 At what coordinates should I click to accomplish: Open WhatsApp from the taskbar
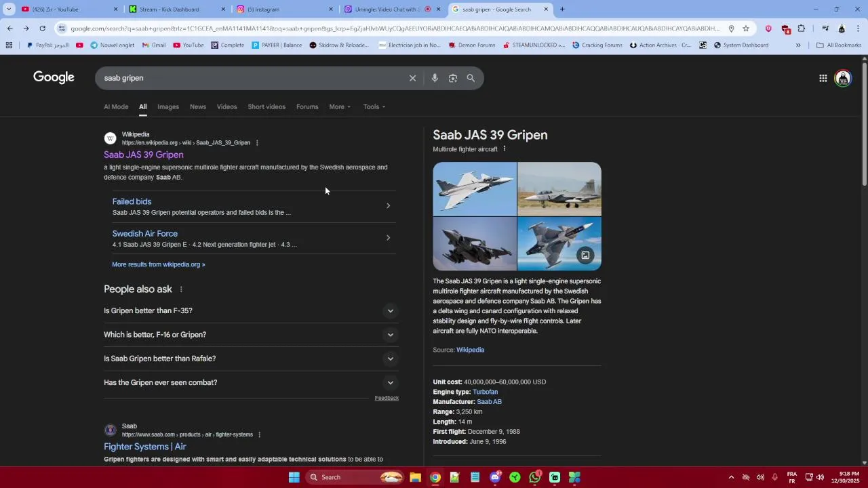pos(535,477)
